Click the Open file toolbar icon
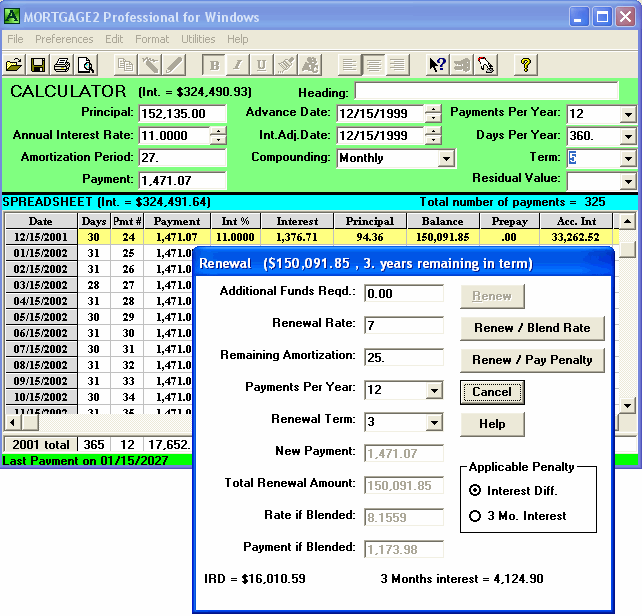The width and height of the screenshot is (642, 616). (x=14, y=65)
